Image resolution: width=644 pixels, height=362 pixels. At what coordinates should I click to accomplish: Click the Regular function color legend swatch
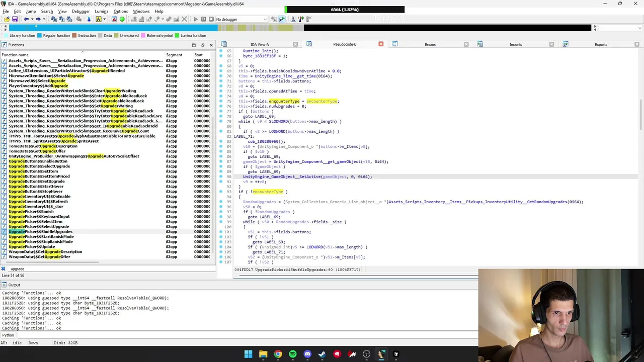(40, 36)
